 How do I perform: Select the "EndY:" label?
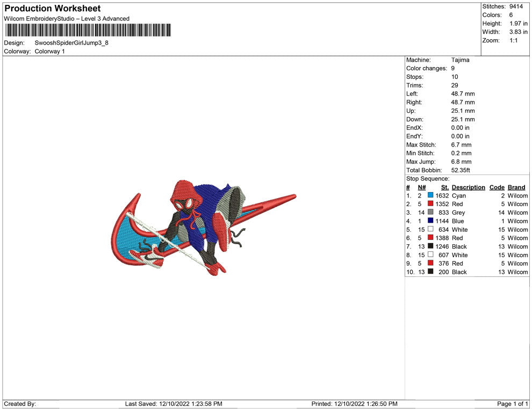tap(414, 136)
